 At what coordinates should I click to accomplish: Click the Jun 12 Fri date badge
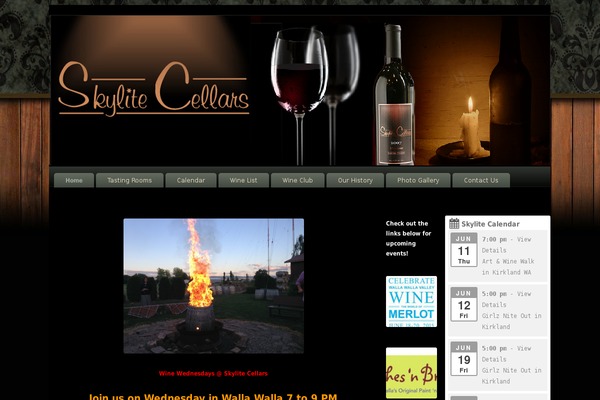click(x=464, y=304)
